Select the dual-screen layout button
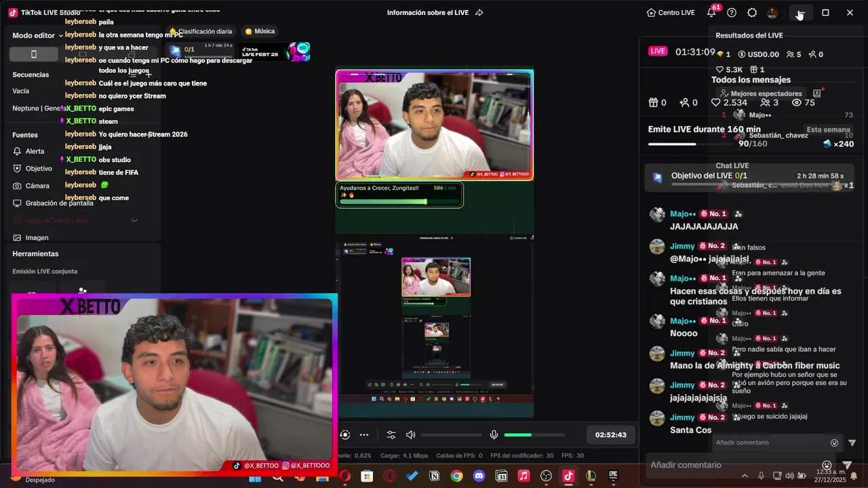Image resolution: width=868 pixels, height=488 pixels. [132, 54]
